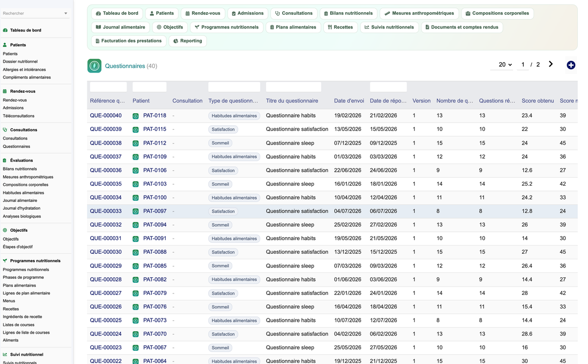This screenshot has width=588, height=364.
Task: Open questionnaire QUE-000040
Action: coord(106,116)
